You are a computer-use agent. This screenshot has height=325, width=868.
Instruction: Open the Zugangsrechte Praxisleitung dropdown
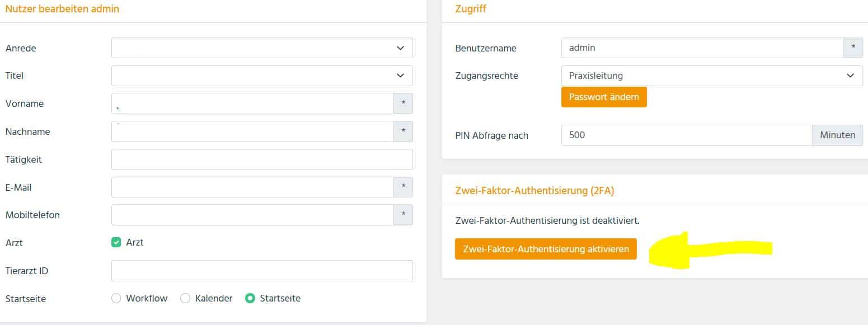tap(712, 76)
